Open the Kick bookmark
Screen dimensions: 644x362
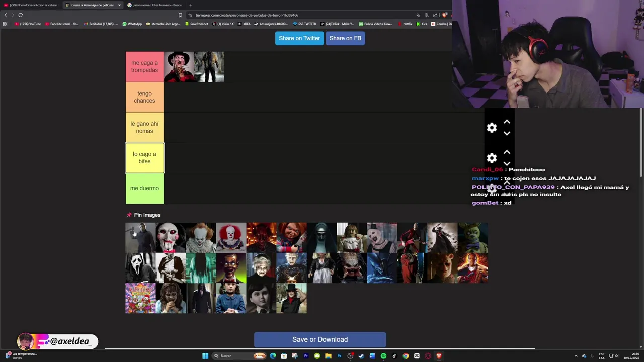click(x=422, y=24)
